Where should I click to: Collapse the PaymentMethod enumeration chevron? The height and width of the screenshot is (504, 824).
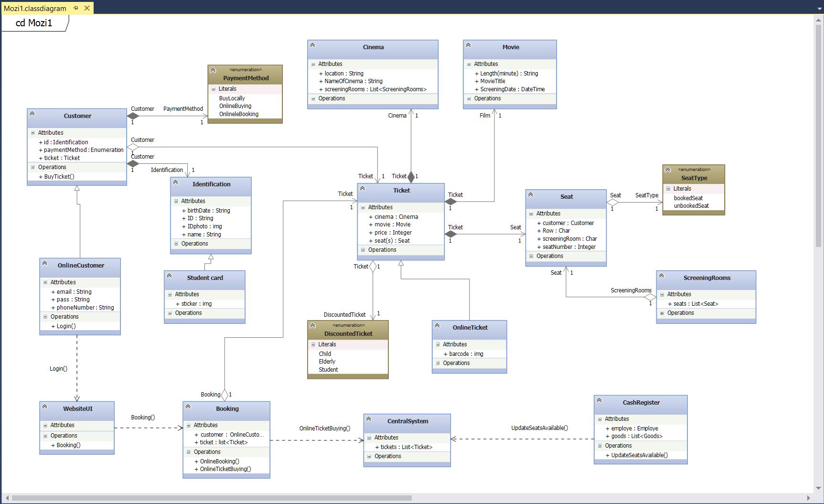[213, 69]
